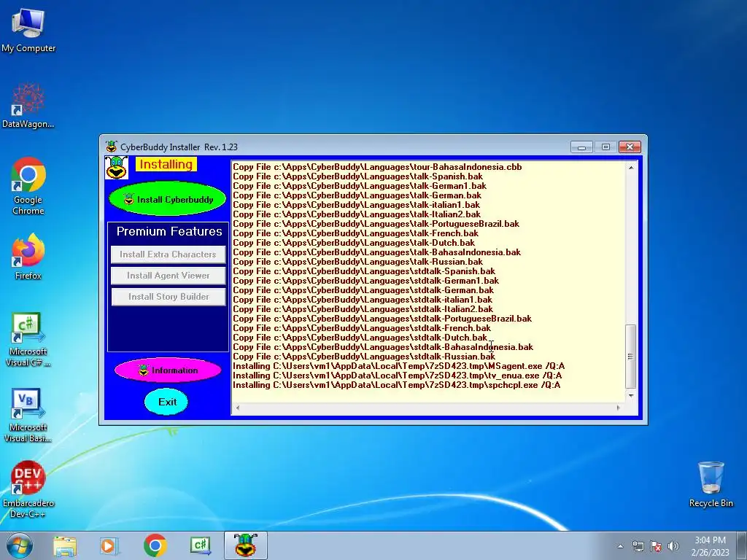Close the CyberBuddy Installer window
Screen dimensions: 747x560
tap(630, 147)
